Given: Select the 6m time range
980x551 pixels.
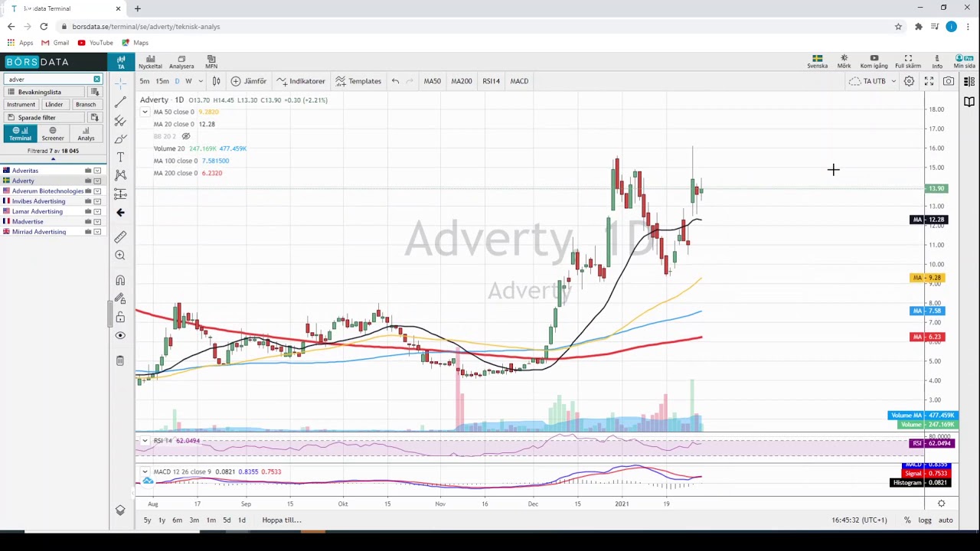Looking at the screenshot, I should [177, 520].
